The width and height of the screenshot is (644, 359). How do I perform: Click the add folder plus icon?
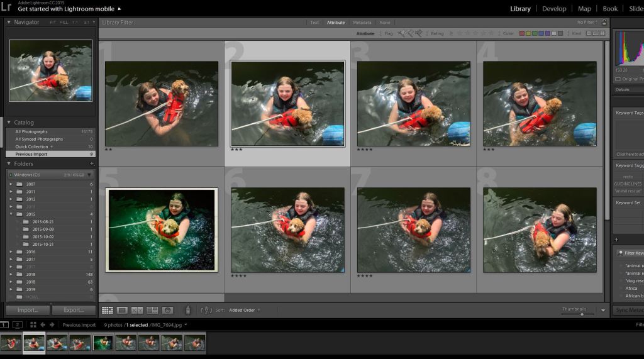[92, 164]
